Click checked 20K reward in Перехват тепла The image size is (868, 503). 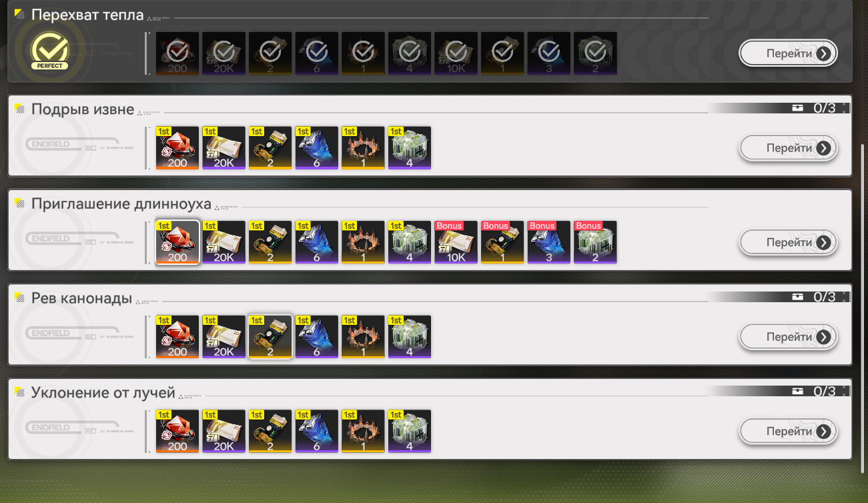[x=224, y=53]
